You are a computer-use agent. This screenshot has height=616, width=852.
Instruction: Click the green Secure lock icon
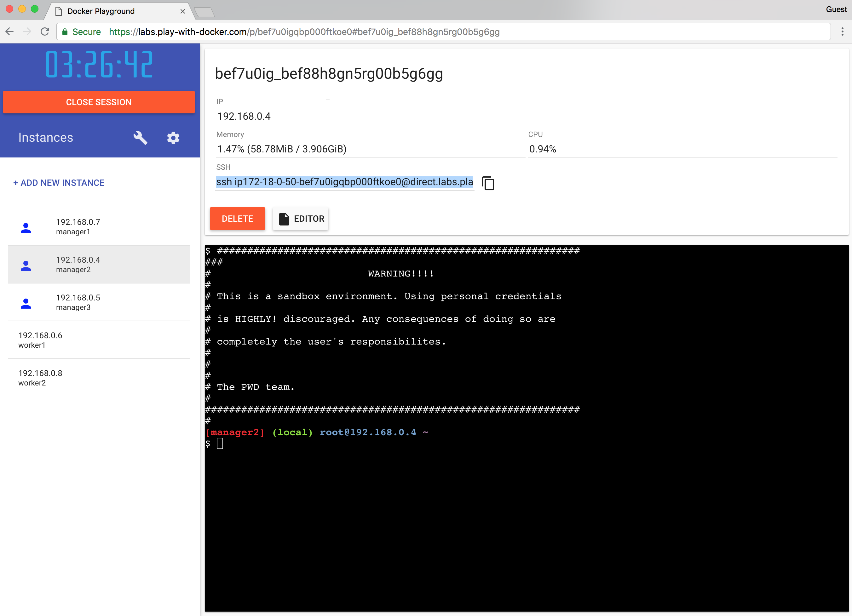65,32
